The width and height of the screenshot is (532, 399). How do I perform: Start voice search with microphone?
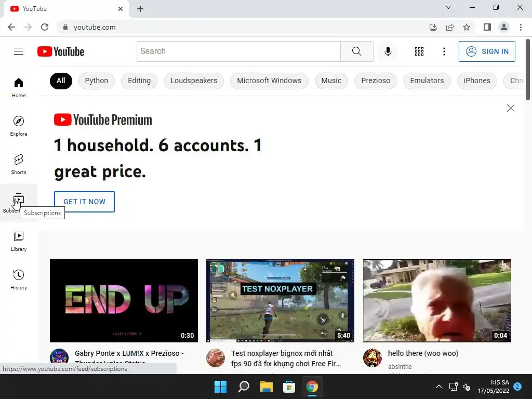pos(388,51)
